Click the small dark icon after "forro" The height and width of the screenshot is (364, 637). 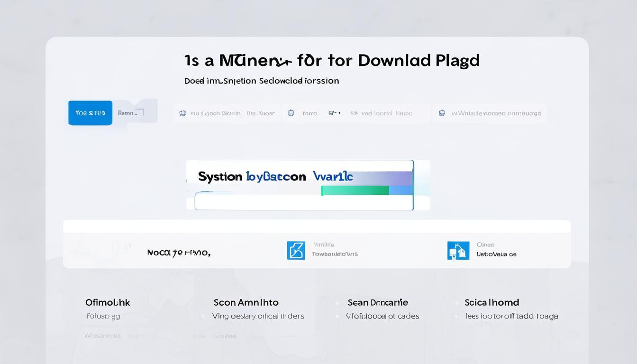[x=334, y=113]
